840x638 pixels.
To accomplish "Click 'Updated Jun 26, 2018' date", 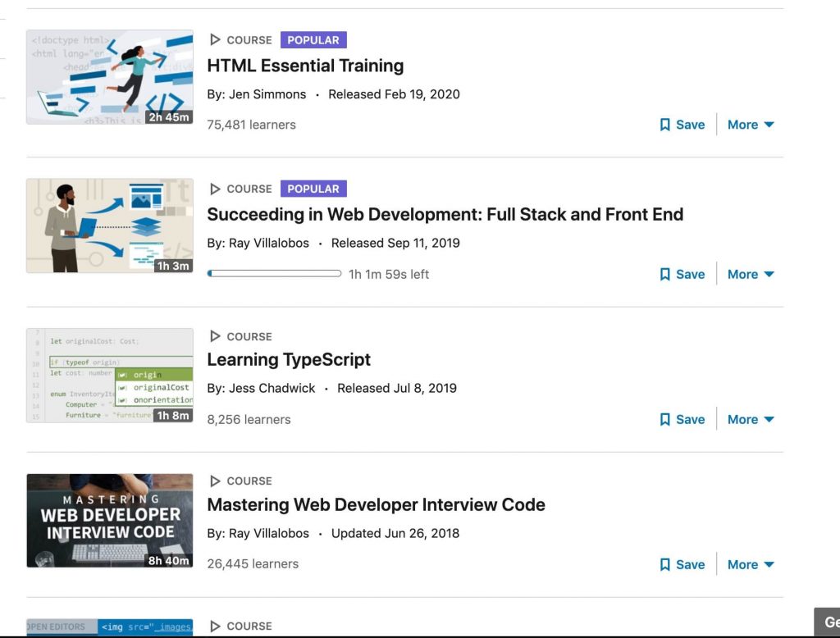I will click(395, 534).
